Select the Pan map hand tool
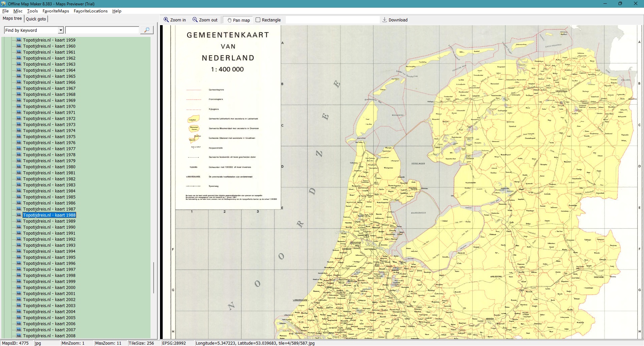Viewport: 644px width, 346px height. (x=229, y=20)
